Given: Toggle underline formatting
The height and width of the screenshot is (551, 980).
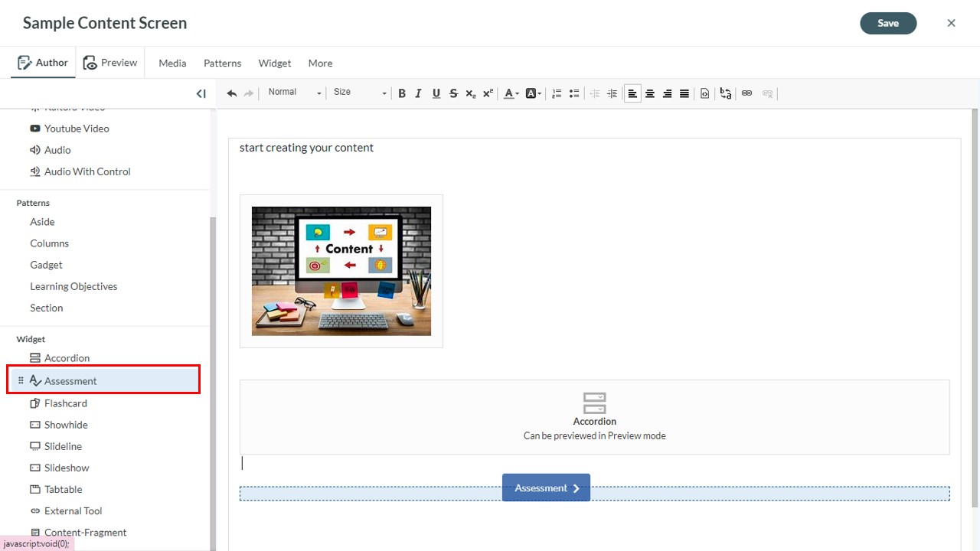Looking at the screenshot, I should [436, 93].
